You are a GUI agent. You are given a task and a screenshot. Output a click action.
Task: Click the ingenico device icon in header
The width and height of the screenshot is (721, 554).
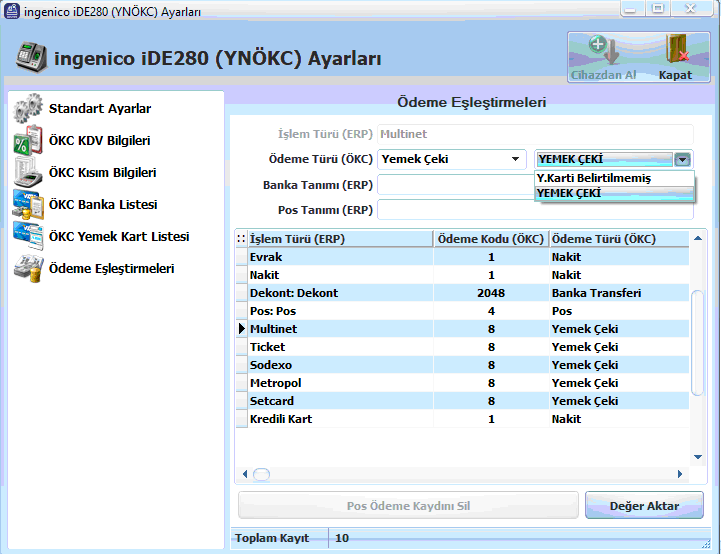click(31, 57)
